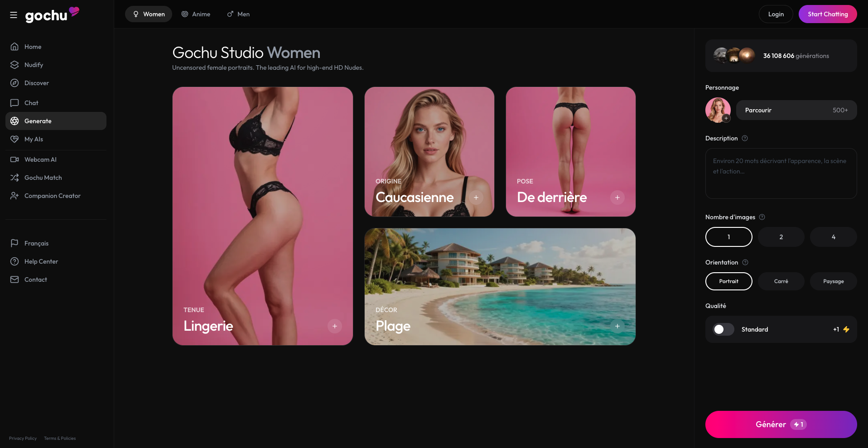Click the plus icon on Lingerie card

pyautogui.click(x=335, y=326)
